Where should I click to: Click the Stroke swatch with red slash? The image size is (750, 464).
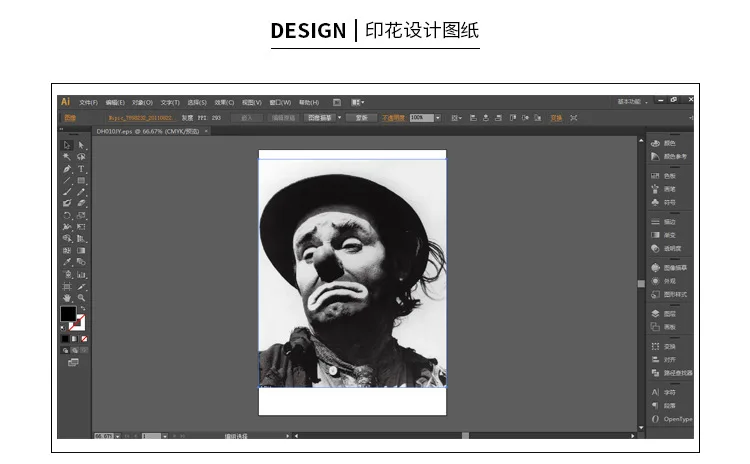(78, 323)
